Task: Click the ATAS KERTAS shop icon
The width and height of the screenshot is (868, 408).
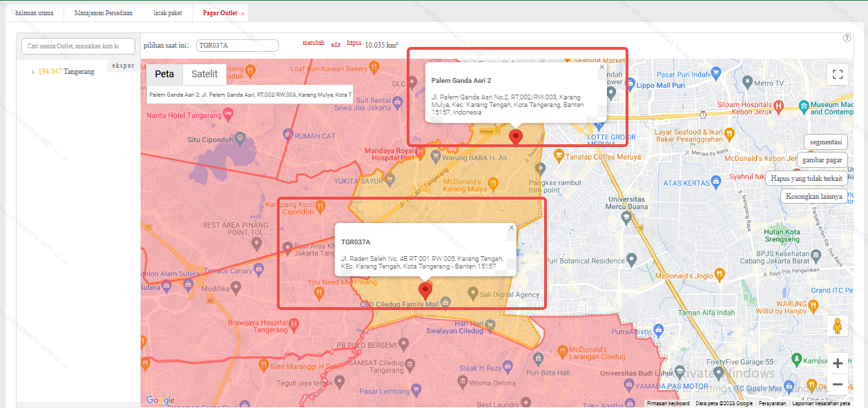Action: point(717,182)
